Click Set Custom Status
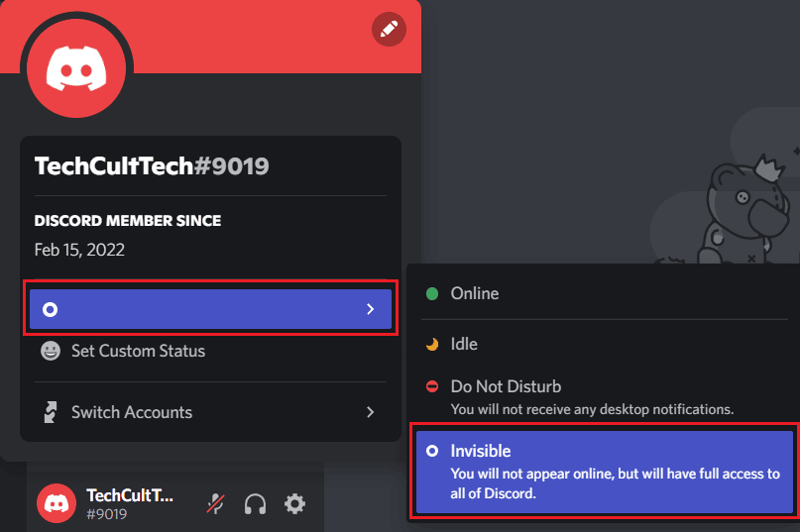The width and height of the screenshot is (800, 532). point(138,351)
